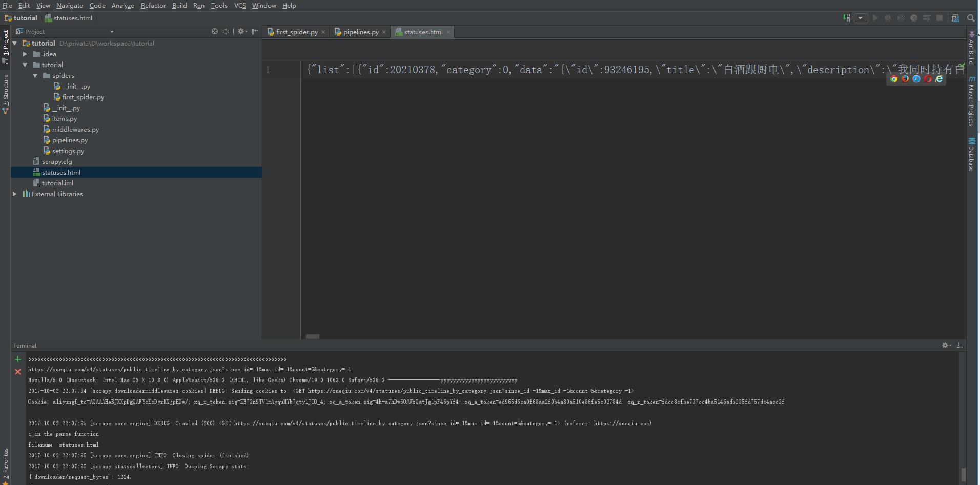This screenshot has width=980, height=485.
Task: Open the Ant Build side panel
Action: click(972, 48)
